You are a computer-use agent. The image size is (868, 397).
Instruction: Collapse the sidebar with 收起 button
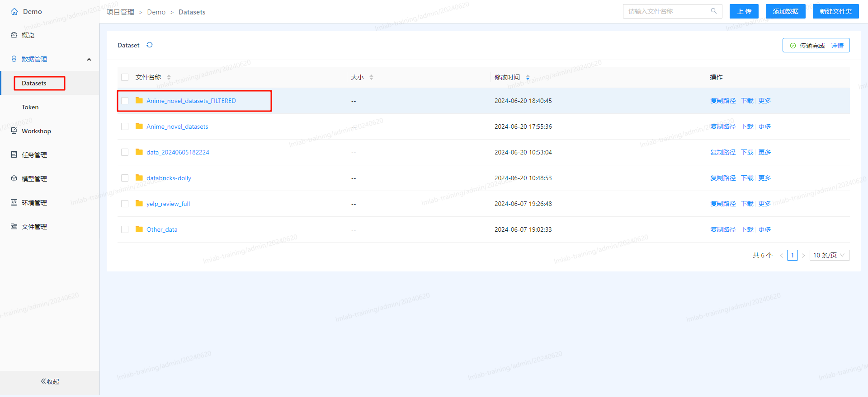coord(50,382)
